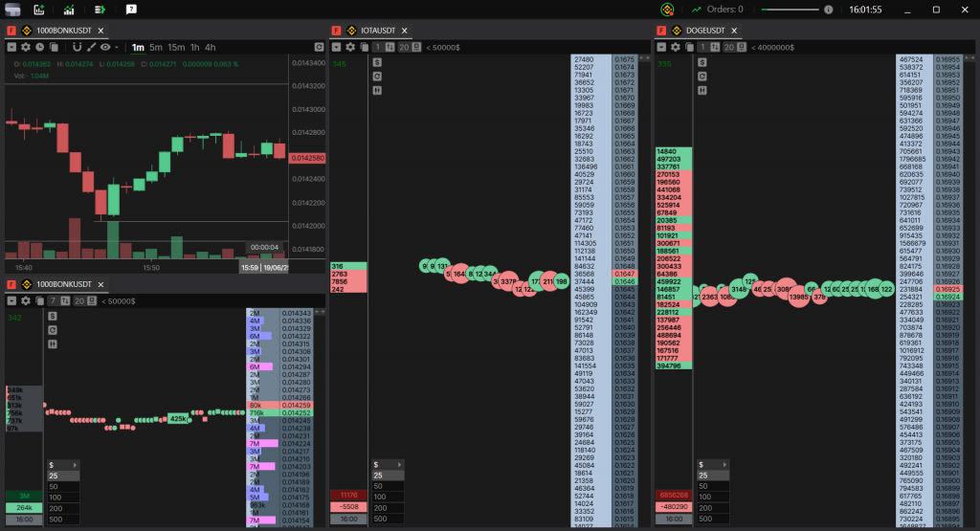This screenshot has width=980, height=531.
Task: Open settings gear in the DOGEUSDT panel
Action: pyautogui.click(x=676, y=47)
